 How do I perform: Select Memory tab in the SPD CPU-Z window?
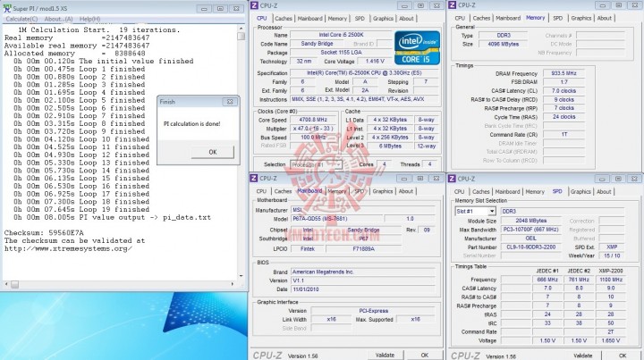535,192
